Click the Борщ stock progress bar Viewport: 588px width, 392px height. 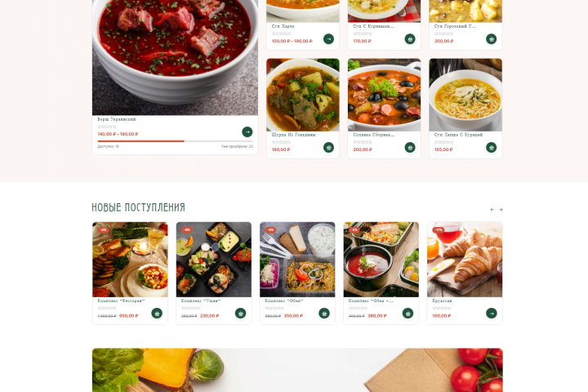click(x=175, y=141)
